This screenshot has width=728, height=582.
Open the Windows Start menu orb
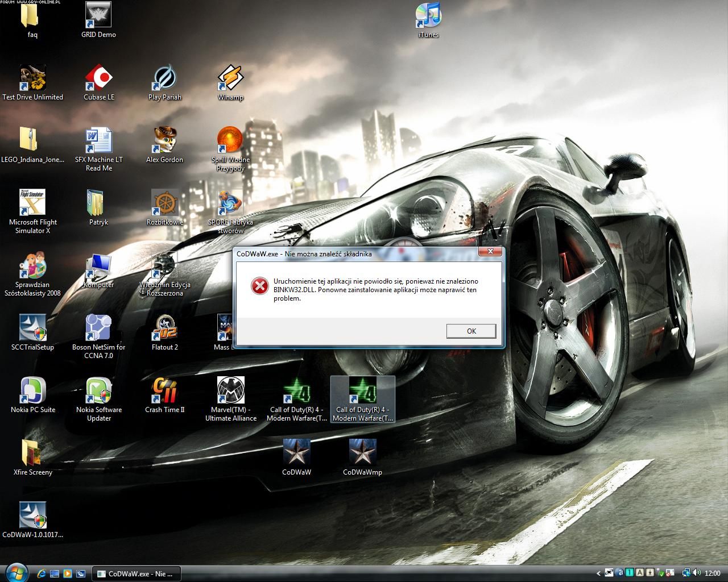point(15,572)
